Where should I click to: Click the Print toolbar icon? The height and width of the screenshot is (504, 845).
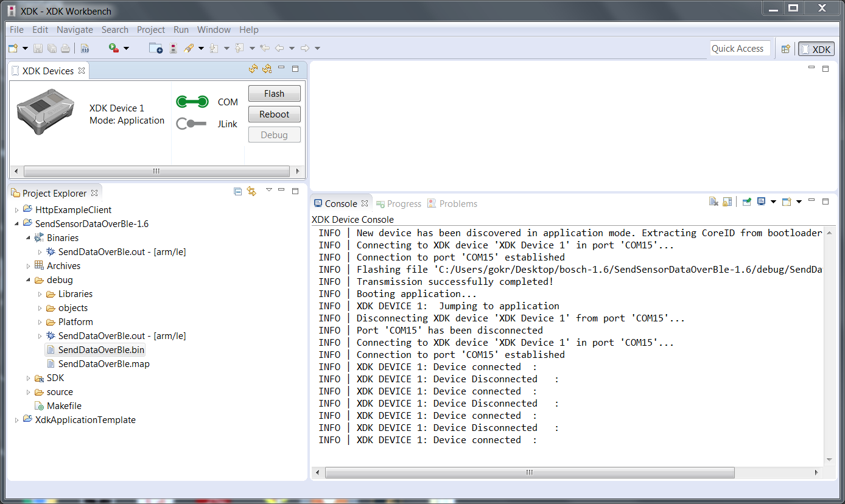65,48
